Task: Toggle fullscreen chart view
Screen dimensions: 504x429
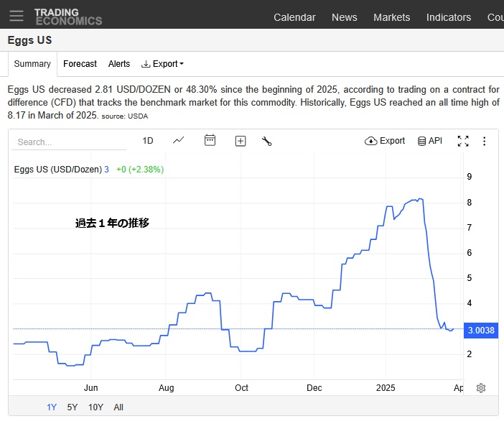Action: [463, 141]
